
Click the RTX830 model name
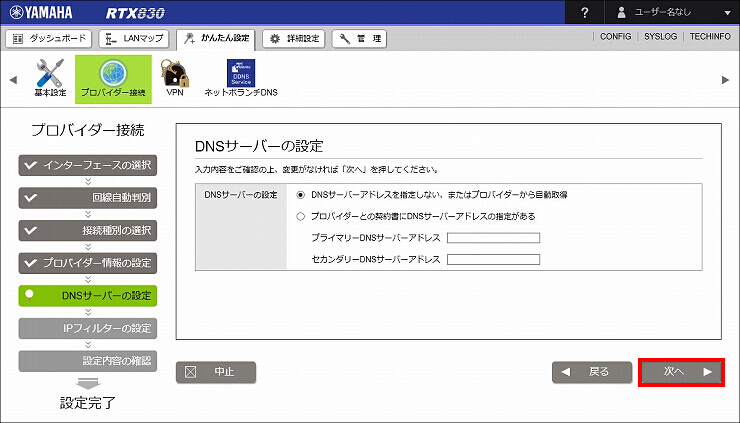(135, 13)
